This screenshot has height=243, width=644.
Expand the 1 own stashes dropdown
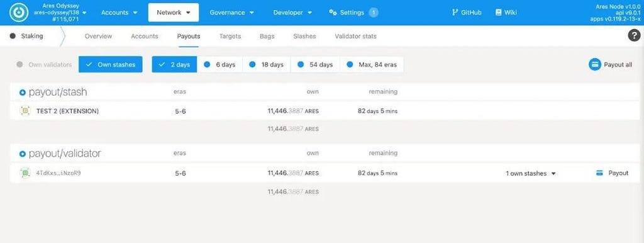[x=531, y=174]
